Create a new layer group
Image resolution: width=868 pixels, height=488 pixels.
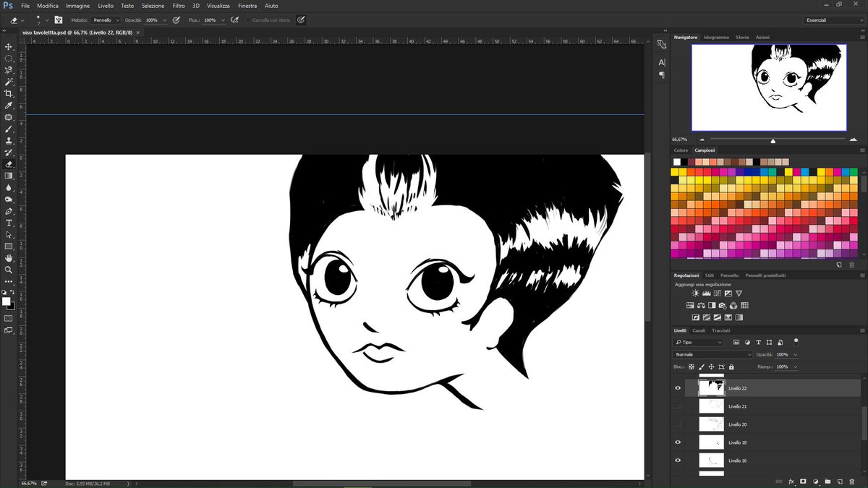(x=827, y=481)
